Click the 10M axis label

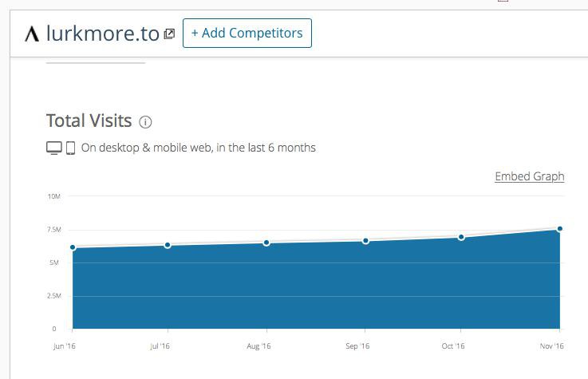point(54,196)
